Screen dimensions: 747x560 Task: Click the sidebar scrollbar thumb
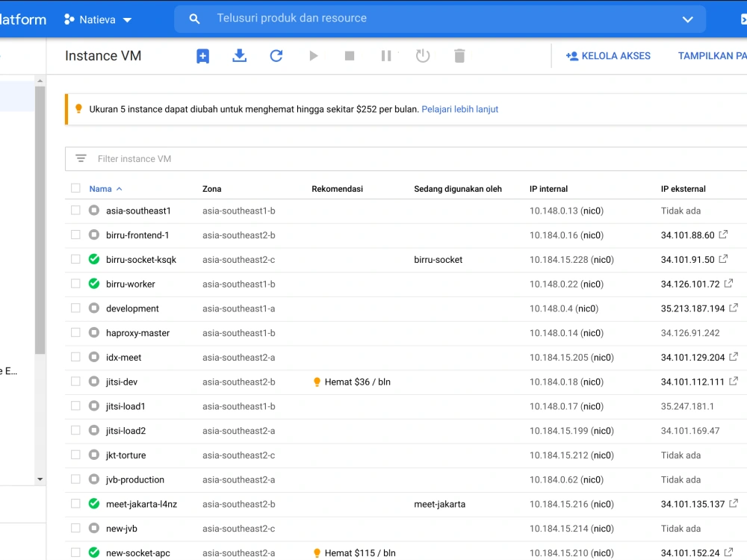(40, 220)
